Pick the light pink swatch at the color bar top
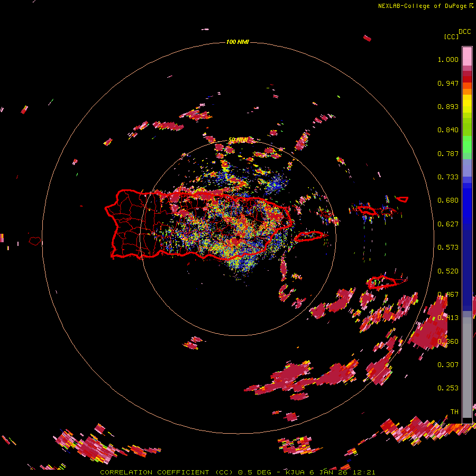Image resolution: width=476 pixels, height=476 pixels. pyautogui.click(x=467, y=57)
